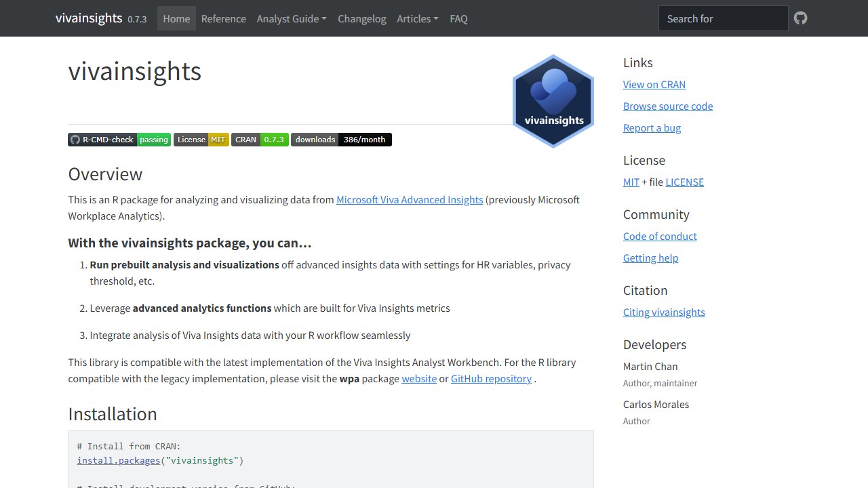Open the Microsoft Viva Advanced Insights link
This screenshot has height=488, width=868.
410,200
